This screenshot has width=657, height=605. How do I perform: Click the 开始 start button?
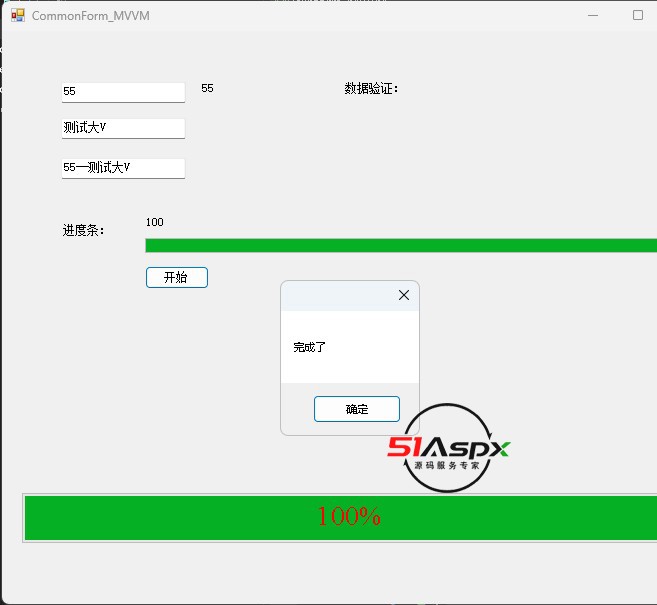click(x=177, y=277)
